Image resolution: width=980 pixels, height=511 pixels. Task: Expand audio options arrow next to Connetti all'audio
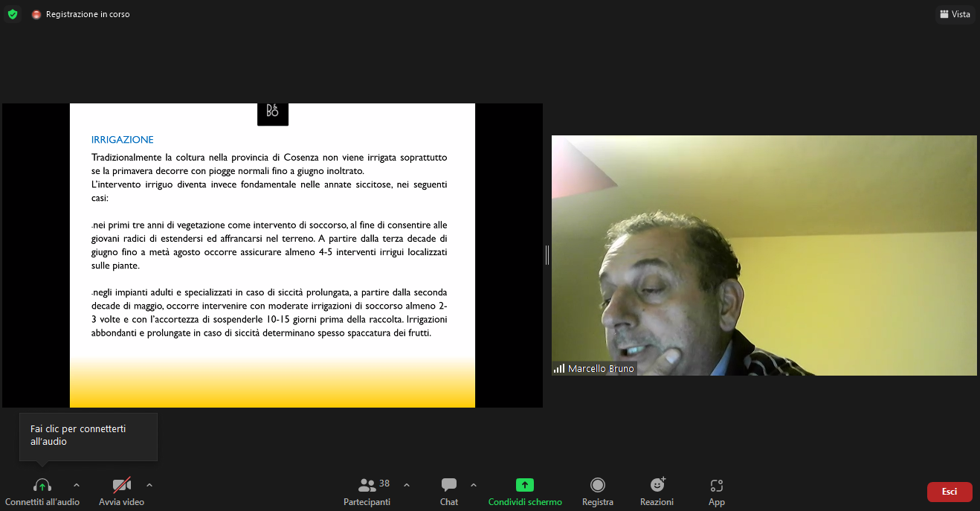[77, 485]
